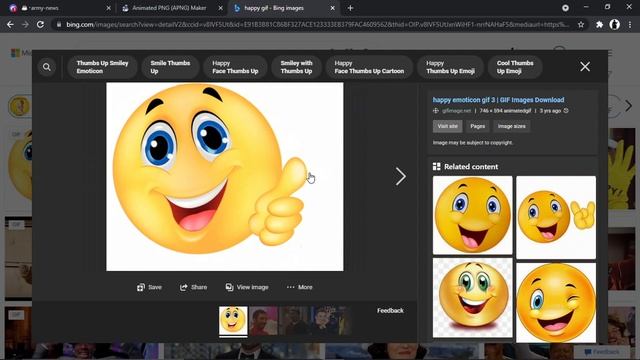Select the 'Cool Thumbs Up Emoji' chip
Screen dimensions: 640x360
[x=515, y=67]
